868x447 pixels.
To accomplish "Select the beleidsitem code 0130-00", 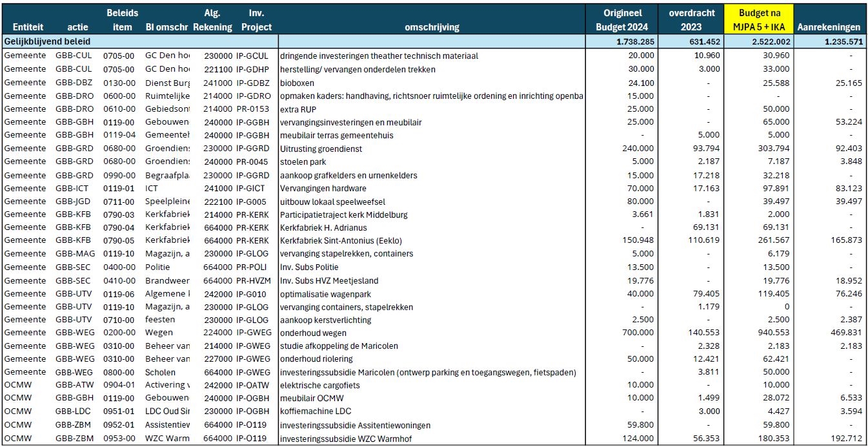I will pyautogui.click(x=119, y=83).
